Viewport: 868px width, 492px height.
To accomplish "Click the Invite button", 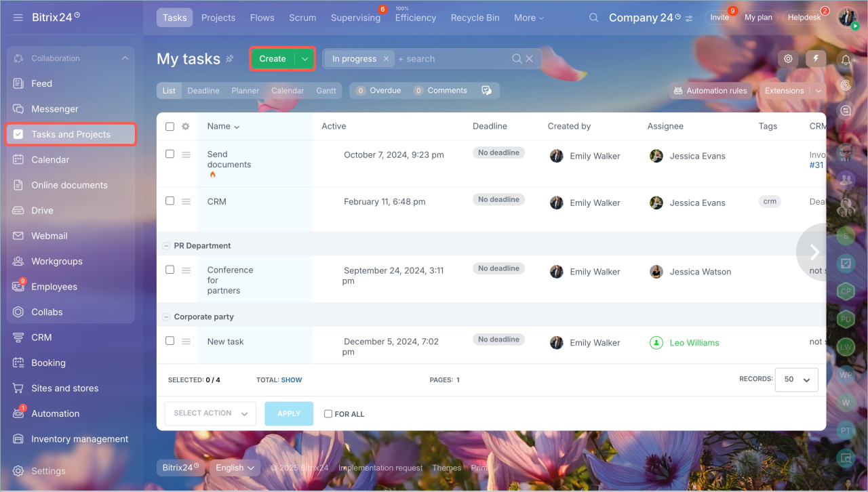I will (719, 18).
